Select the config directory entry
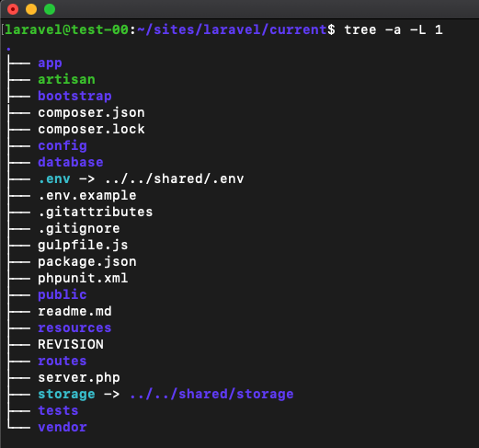479x448 pixels. tap(63, 146)
